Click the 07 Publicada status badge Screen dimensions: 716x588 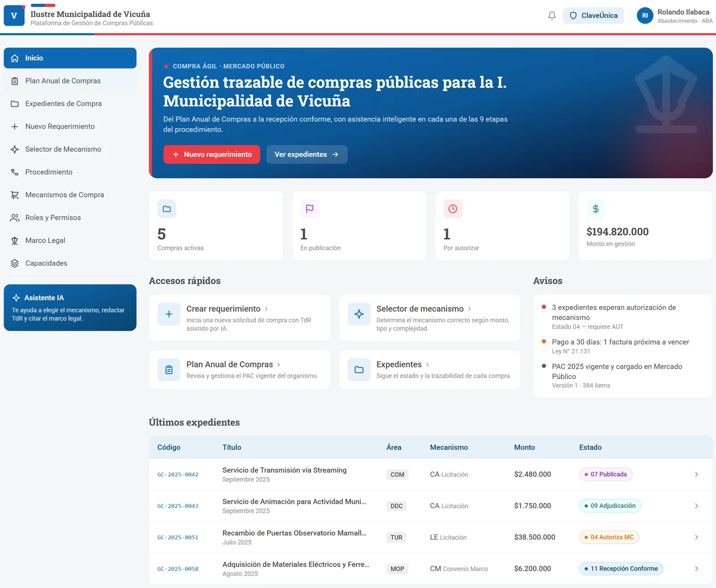click(605, 474)
